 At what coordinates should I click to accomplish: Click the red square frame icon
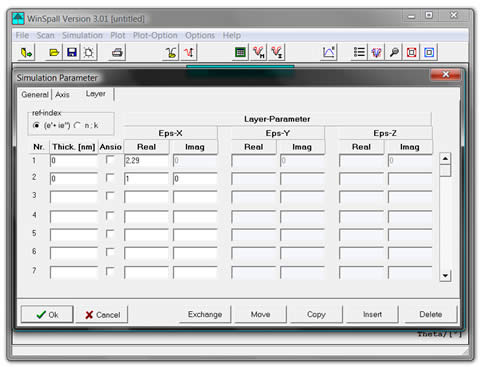tap(411, 52)
